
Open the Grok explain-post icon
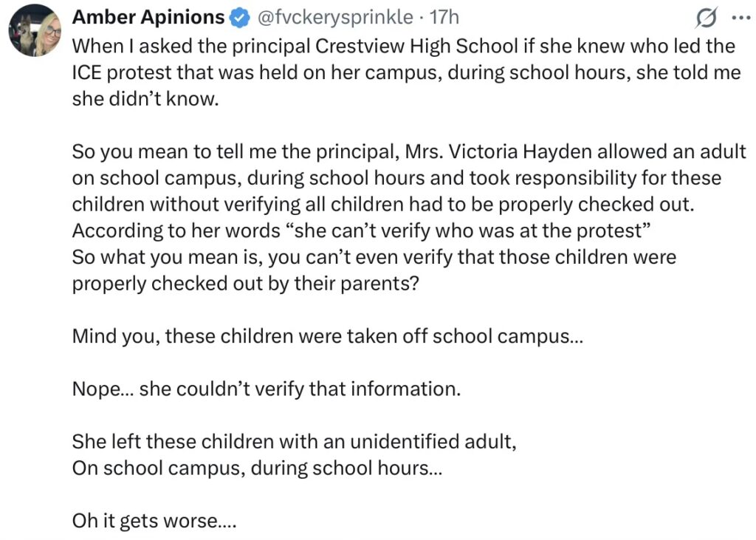point(707,17)
